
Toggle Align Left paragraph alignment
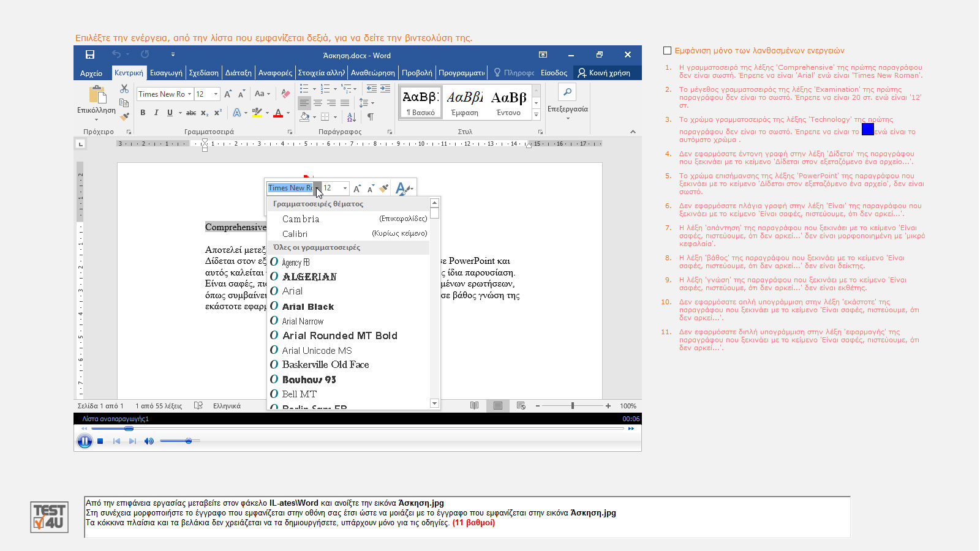pos(304,103)
